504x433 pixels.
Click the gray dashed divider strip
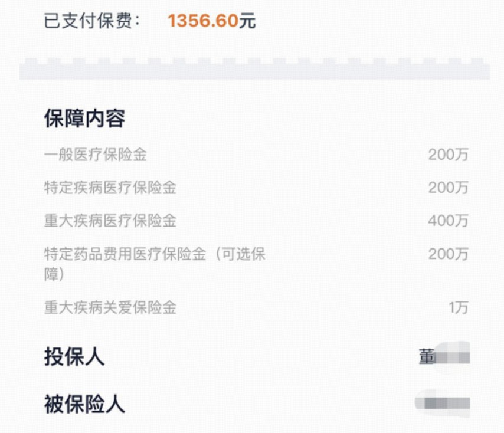[x=254, y=69]
